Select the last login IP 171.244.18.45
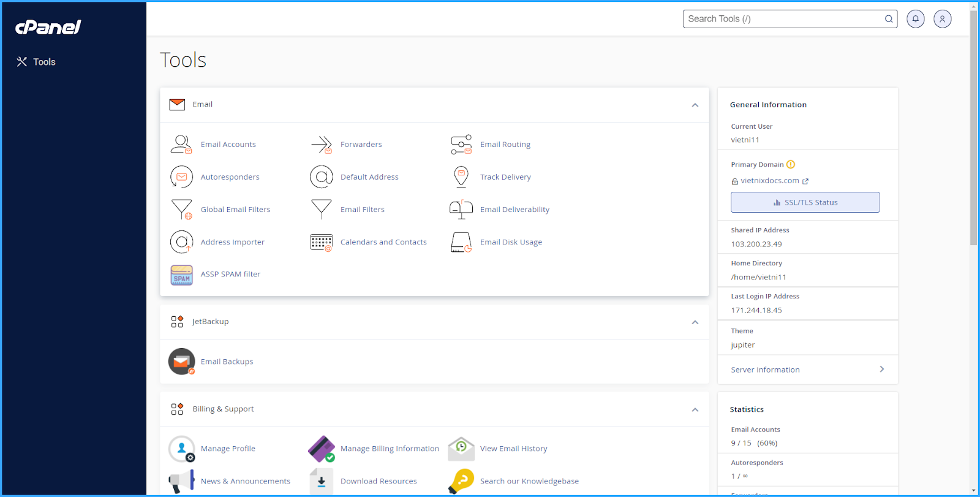Image resolution: width=980 pixels, height=497 pixels. tap(756, 310)
